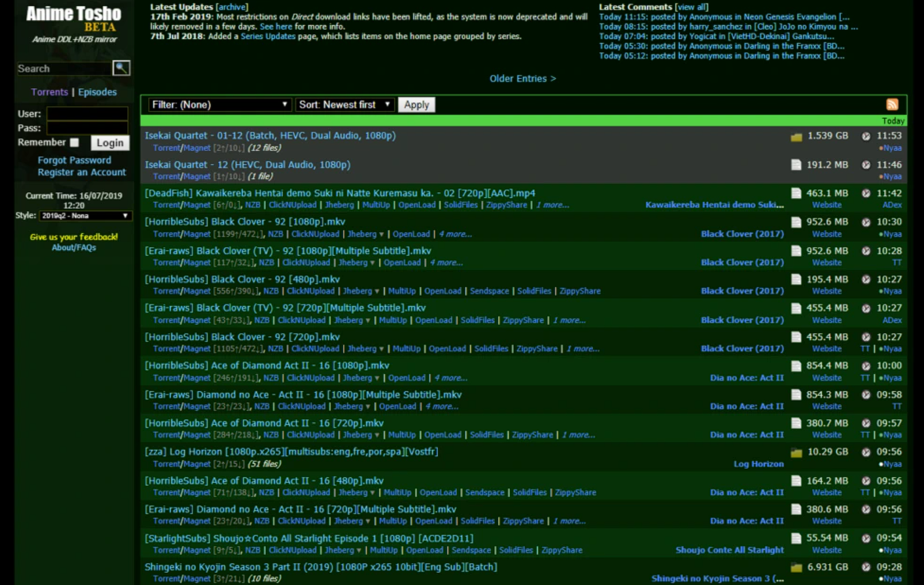Screen dimensions: 924x585
Task: Click folder icon beside 6.931 GB
Action: 796,568
